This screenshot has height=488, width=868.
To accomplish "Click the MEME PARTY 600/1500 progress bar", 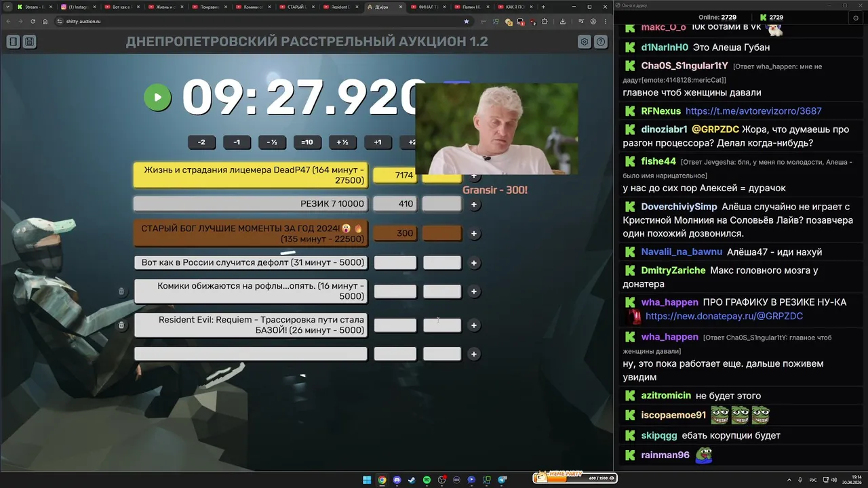I will pyautogui.click(x=574, y=478).
